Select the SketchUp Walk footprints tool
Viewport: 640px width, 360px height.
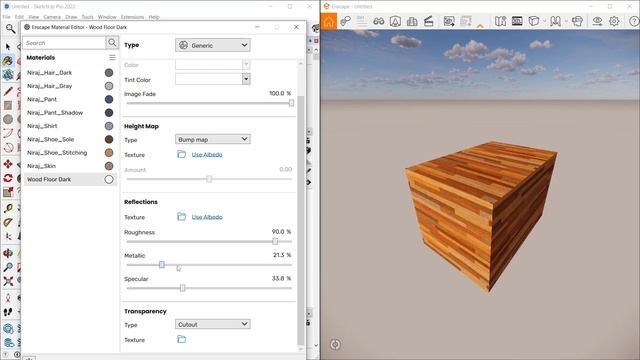tap(8, 312)
